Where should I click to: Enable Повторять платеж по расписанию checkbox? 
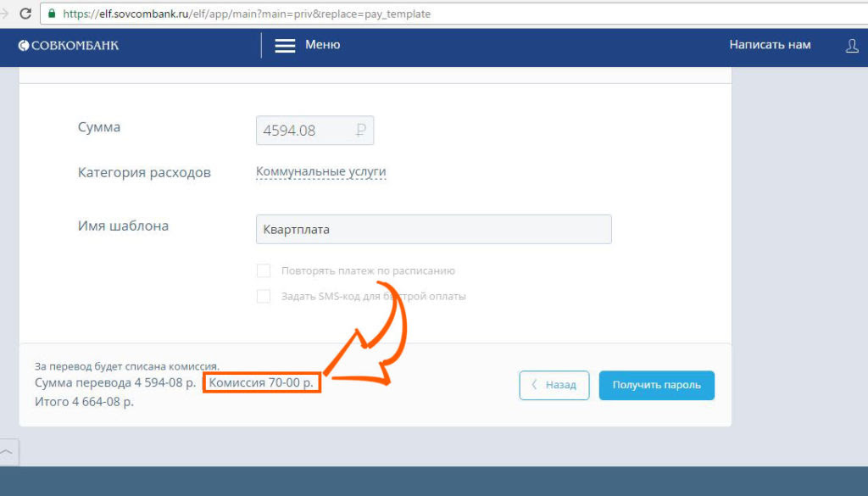point(264,270)
